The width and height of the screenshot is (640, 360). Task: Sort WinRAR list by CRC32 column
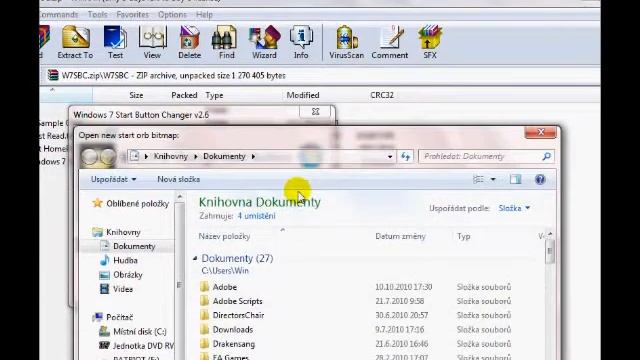[x=382, y=95]
